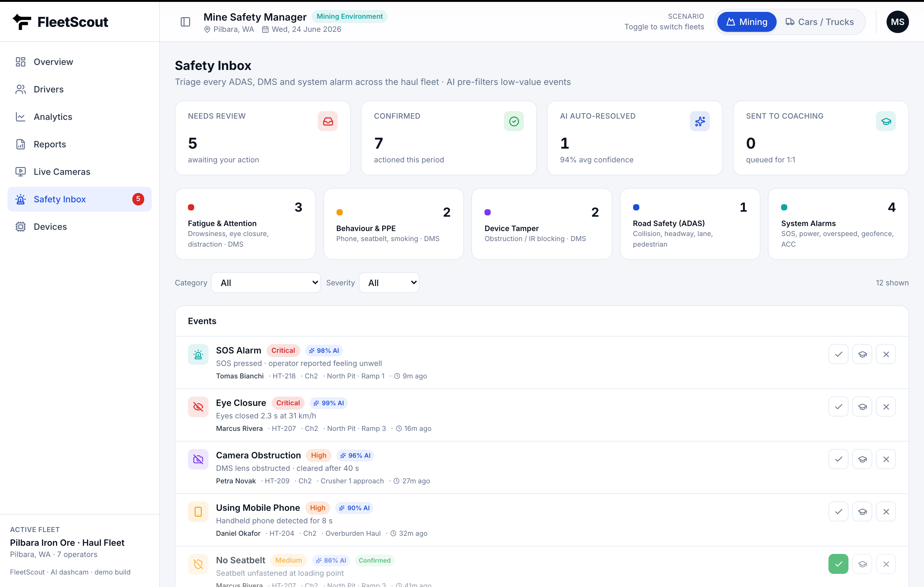Switch scenario to Cars / Trucks
This screenshot has width=924, height=587.
click(820, 22)
